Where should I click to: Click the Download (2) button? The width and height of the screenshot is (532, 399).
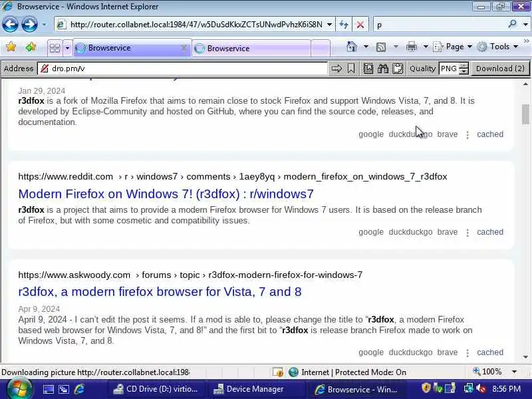[x=500, y=68]
